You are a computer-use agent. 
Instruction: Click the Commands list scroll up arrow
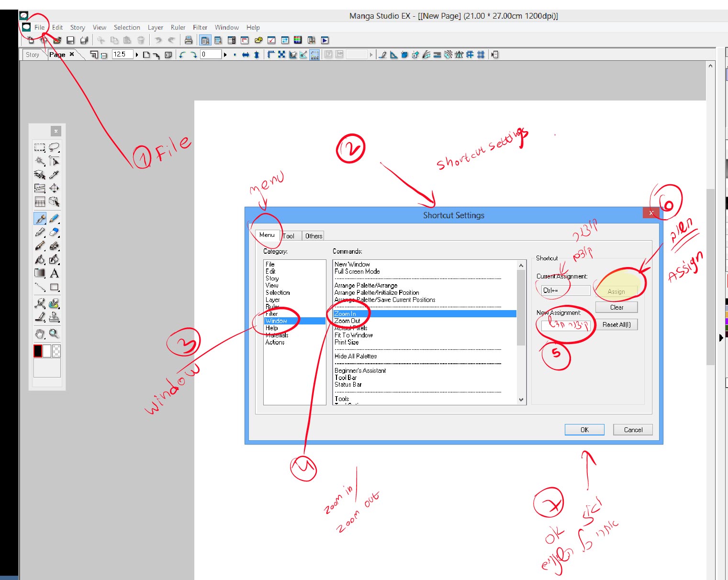click(x=521, y=265)
